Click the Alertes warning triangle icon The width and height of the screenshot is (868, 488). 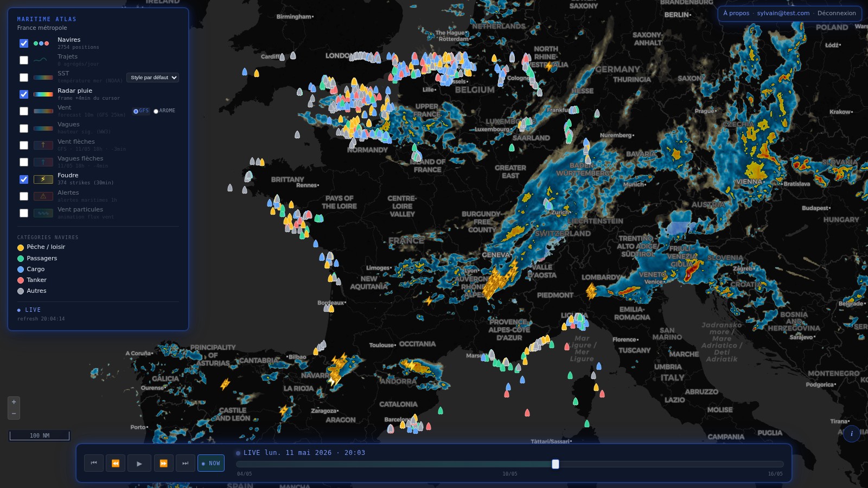[x=43, y=196]
